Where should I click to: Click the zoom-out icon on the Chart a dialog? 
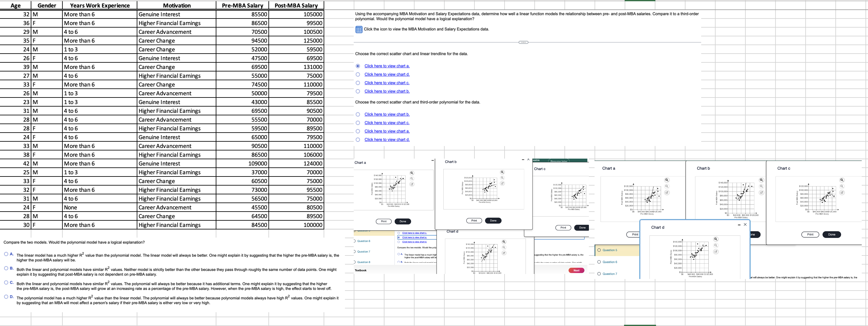(412, 178)
